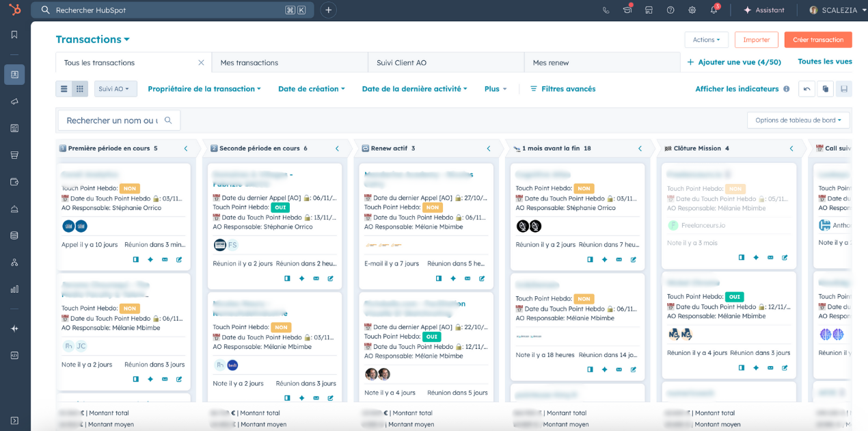Collapse the Clôture Mission column
Screen dimensions: 868x431
coord(791,148)
